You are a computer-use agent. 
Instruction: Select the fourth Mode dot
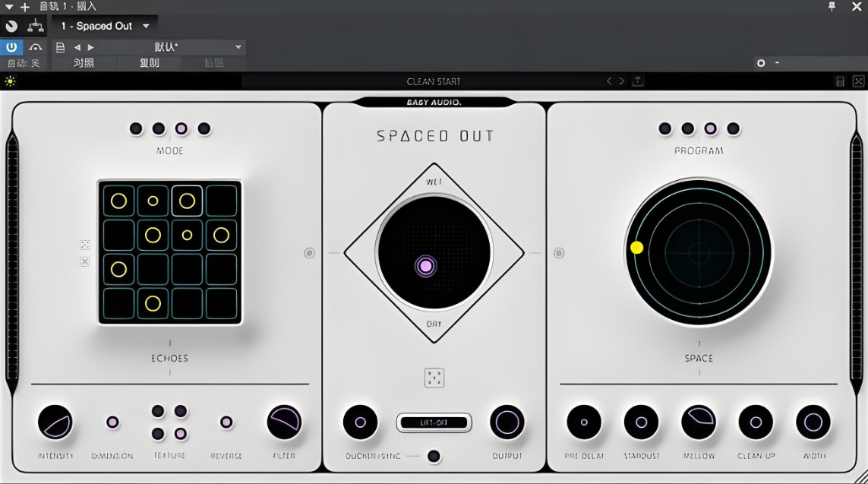204,129
